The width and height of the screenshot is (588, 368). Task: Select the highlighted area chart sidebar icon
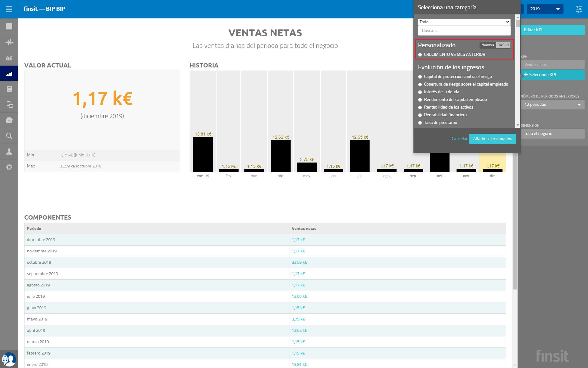9,73
